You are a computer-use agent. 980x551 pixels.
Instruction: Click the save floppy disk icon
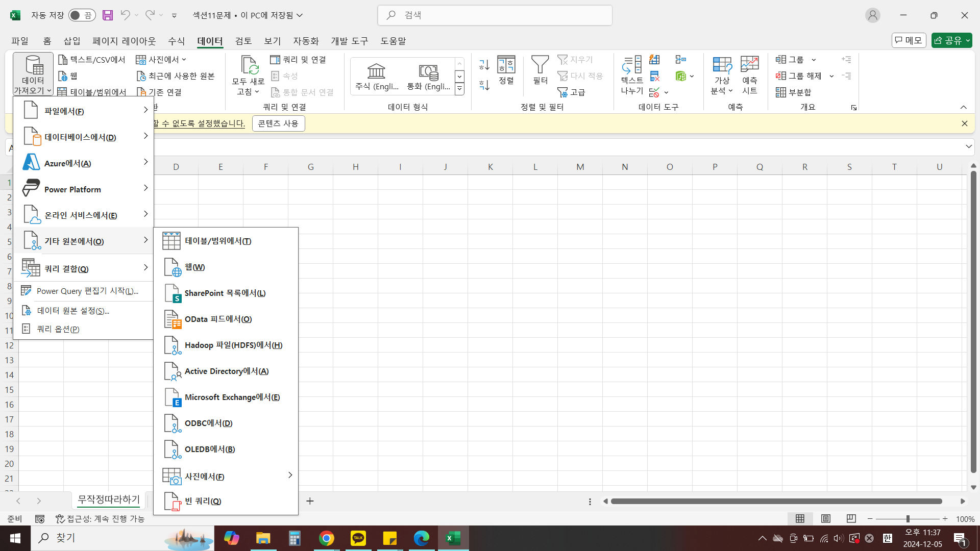click(108, 15)
